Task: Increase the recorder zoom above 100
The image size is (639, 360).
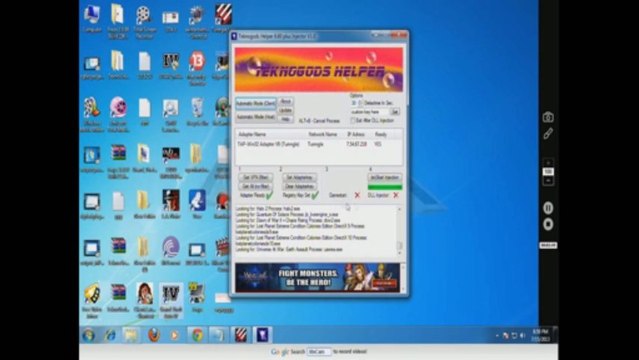Action: (x=548, y=163)
